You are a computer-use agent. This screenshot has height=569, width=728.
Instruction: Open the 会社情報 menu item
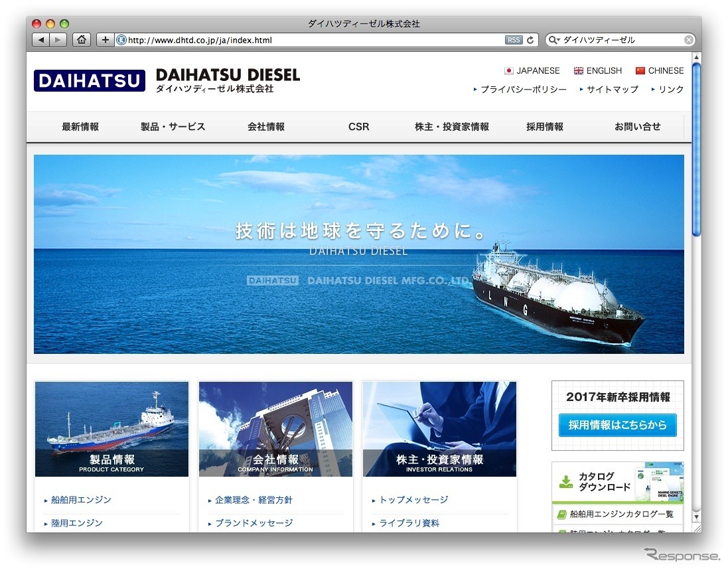click(x=266, y=127)
